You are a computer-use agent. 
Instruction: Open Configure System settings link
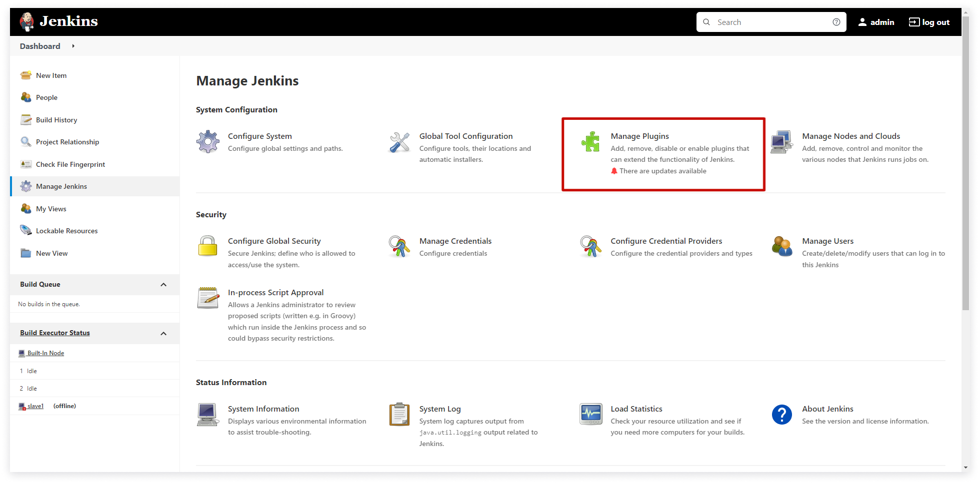260,136
